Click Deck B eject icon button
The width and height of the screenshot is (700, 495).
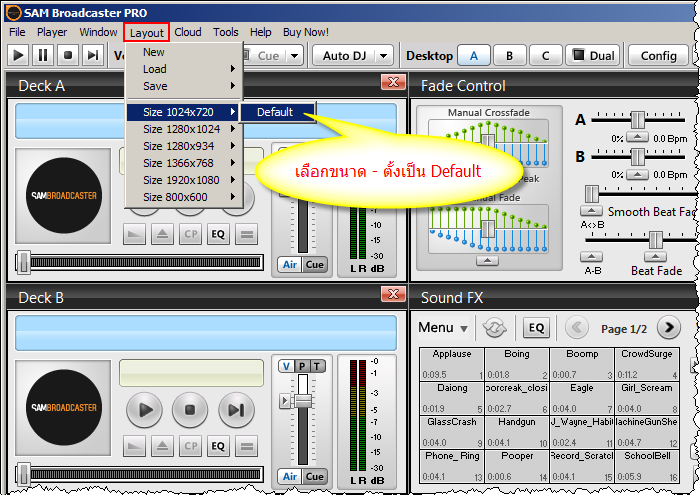162,446
